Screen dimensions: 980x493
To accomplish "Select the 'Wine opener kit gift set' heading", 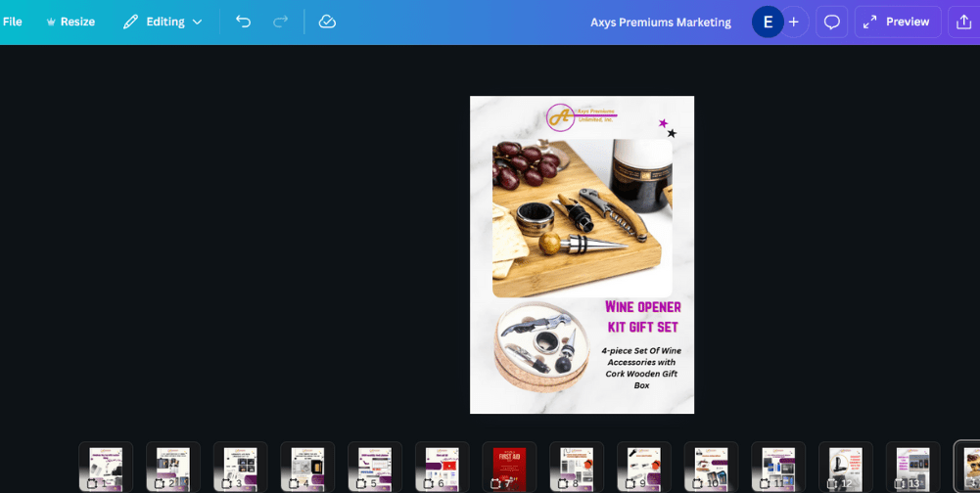I will (642, 317).
